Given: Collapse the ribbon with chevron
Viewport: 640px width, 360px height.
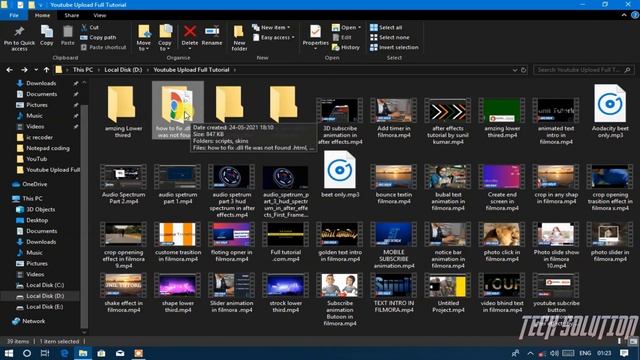Looking at the screenshot, I should coord(624,15).
